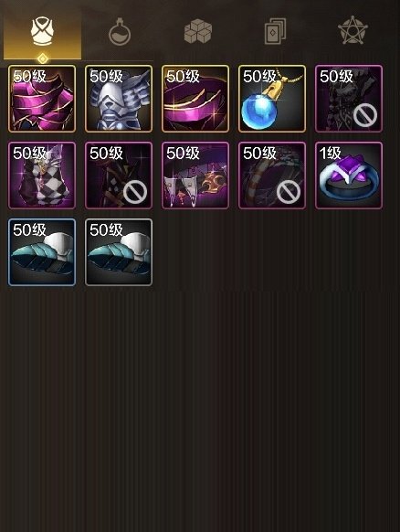Select the silver plate chest armor

[x=119, y=99]
